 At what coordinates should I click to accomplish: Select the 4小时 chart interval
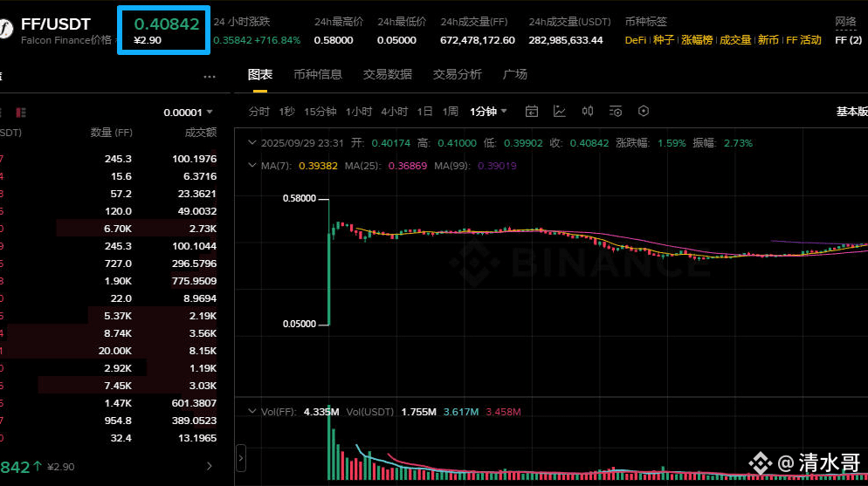coord(394,112)
